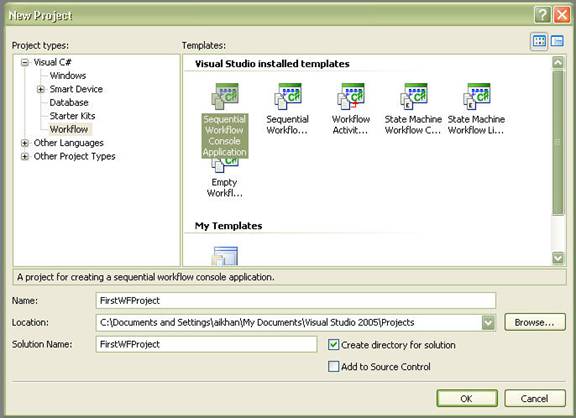Select the template under My Templates
Screen dimensions: 576x418
click(x=225, y=256)
